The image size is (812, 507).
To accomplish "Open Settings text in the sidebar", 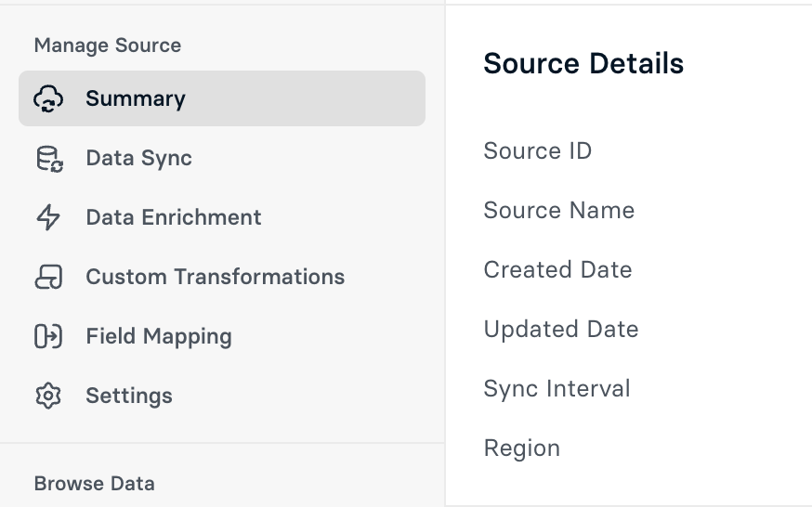I will [x=129, y=396].
